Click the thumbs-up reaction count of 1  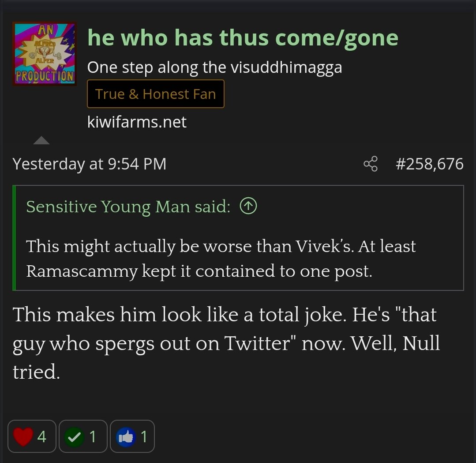coord(144,437)
